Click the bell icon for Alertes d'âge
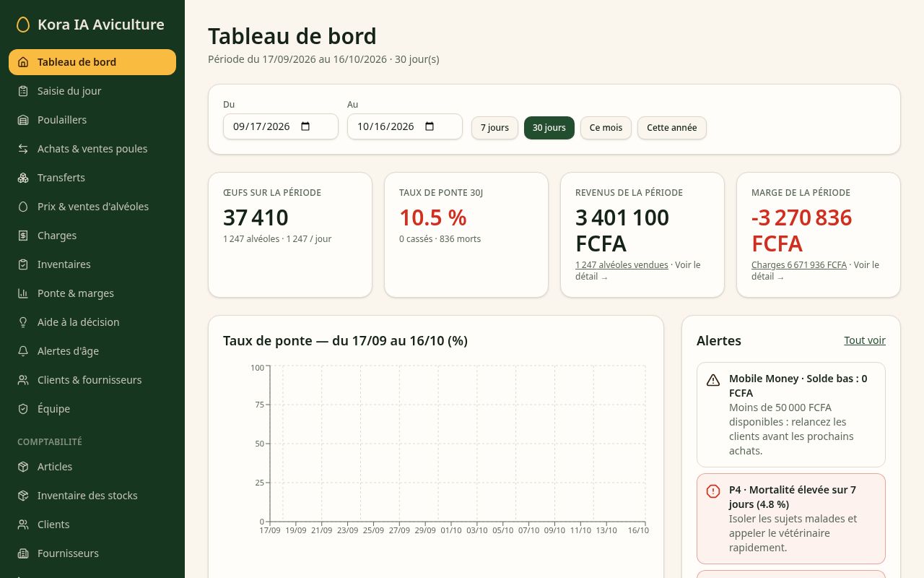Image resolution: width=924 pixels, height=578 pixels. click(x=23, y=351)
